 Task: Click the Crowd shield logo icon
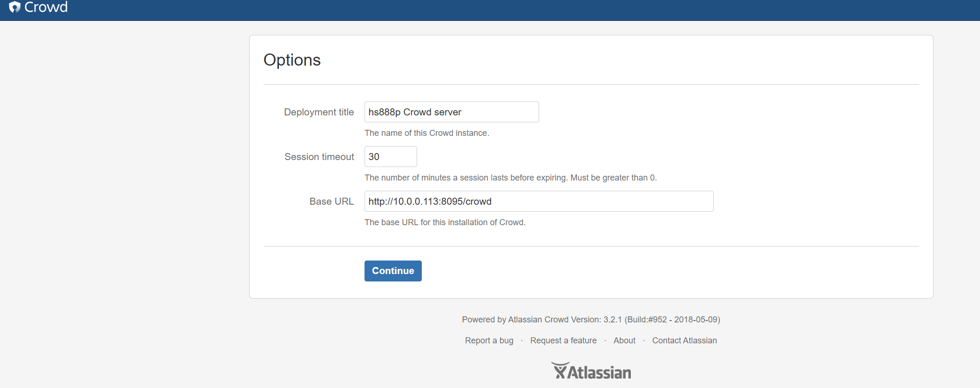(x=14, y=7)
